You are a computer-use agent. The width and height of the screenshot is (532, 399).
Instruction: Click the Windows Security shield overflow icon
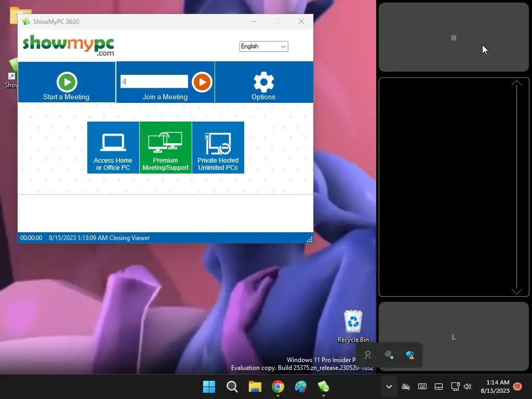[410, 355]
